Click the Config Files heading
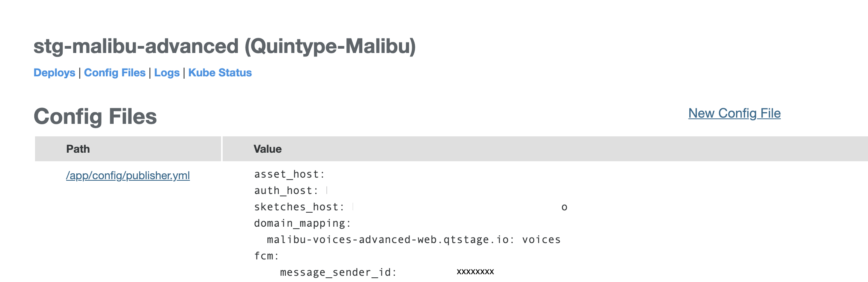 pyautogui.click(x=95, y=116)
